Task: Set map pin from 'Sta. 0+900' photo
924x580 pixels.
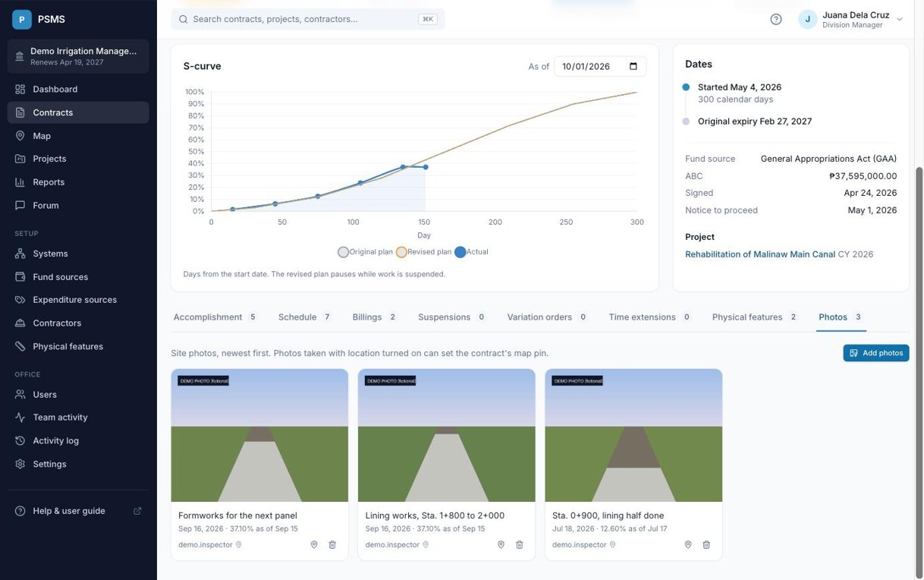Action: pos(688,545)
